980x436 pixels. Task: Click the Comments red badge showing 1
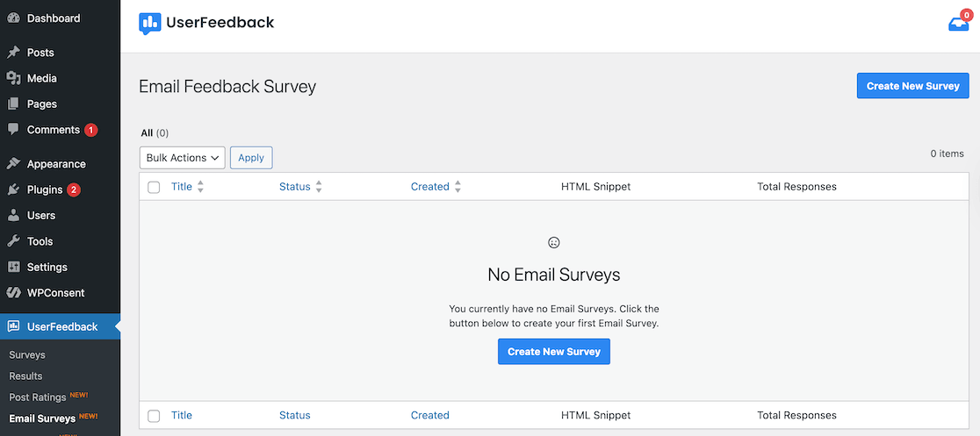pyautogui.click(x=91, y=130)
